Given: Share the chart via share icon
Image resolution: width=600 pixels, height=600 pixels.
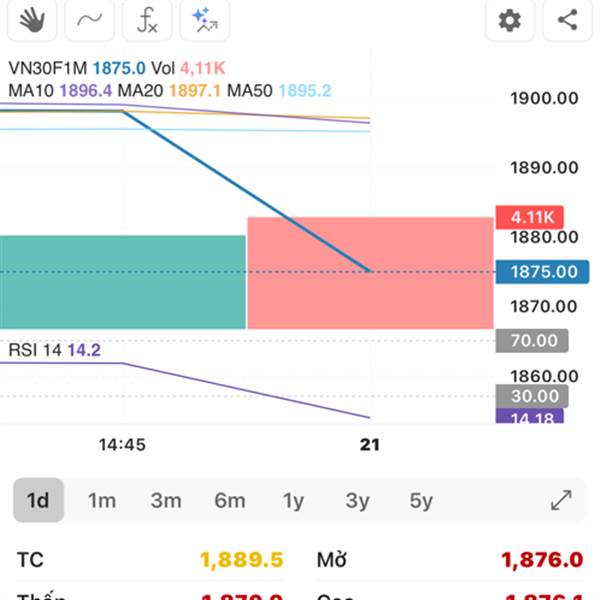Looking at the screenshot, I should [567, 19].
